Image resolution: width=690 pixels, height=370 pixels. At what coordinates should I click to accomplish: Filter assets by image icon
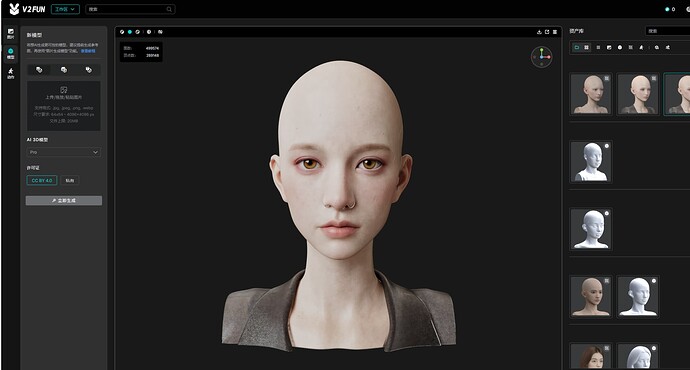click(609, 47)
